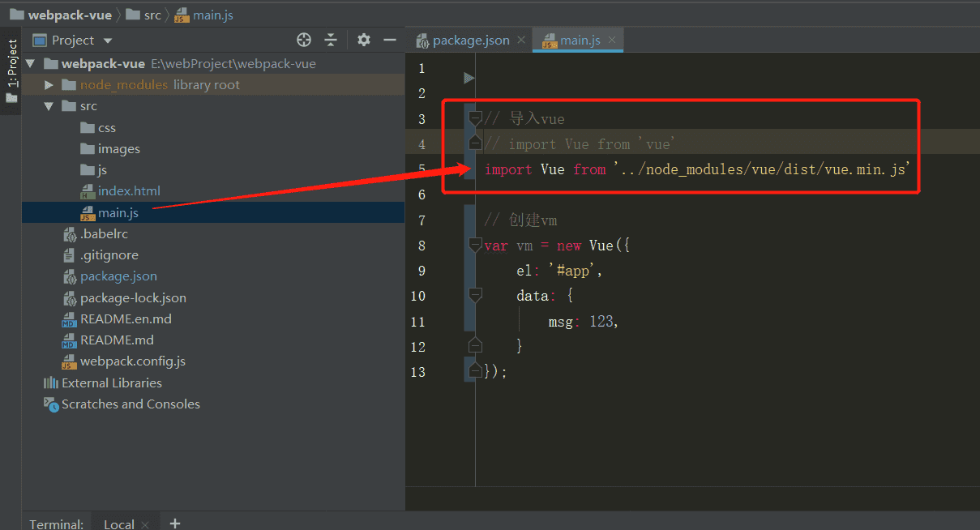Switch to the package.json editor tab
980x530 pixels.
tap(470, 40)
